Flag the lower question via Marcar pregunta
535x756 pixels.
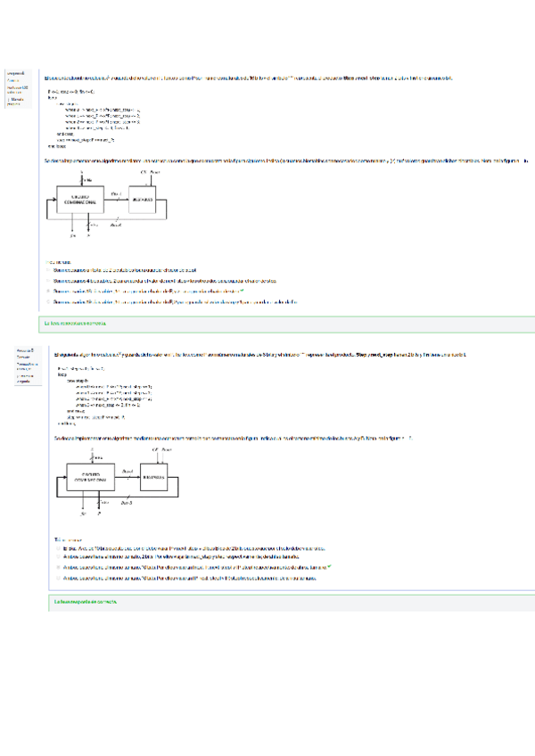pos(25,379)
